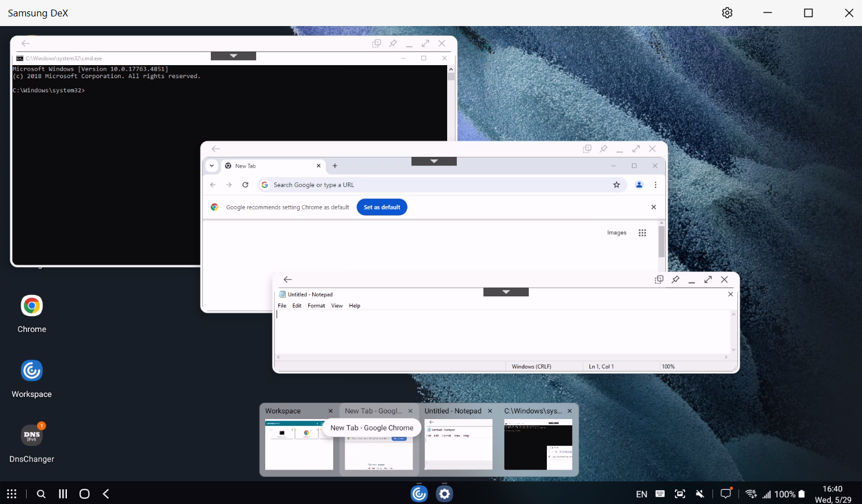Toggle the on-screen keyboard tray icon
862x504 pixels.
pyautogui.click(x=660, y=494)
